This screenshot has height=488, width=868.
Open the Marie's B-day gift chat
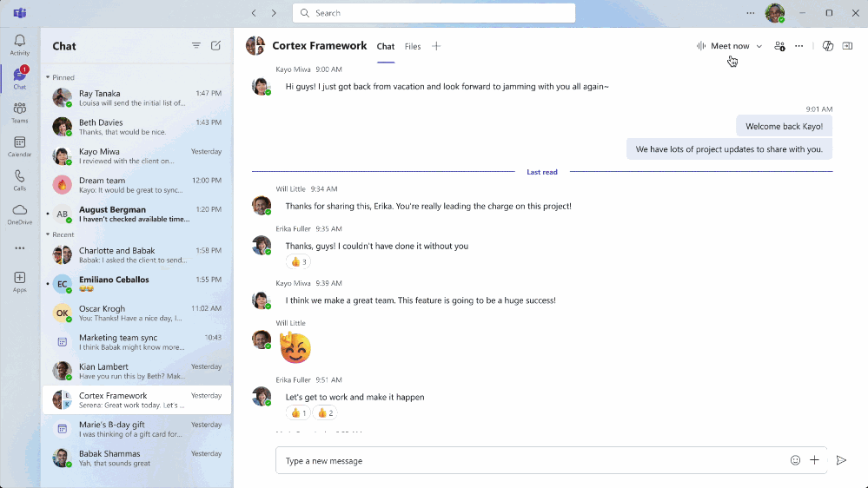(136, 429)
